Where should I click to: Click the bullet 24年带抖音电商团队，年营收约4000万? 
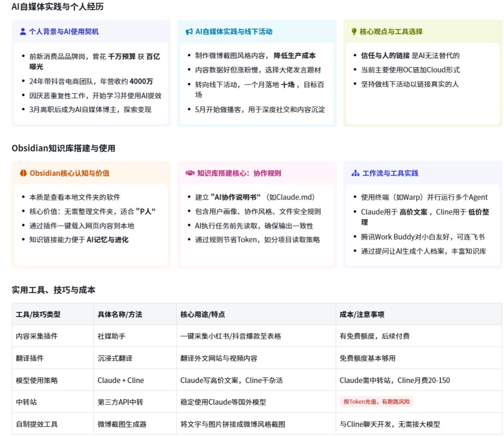click(x=91, y=81)
